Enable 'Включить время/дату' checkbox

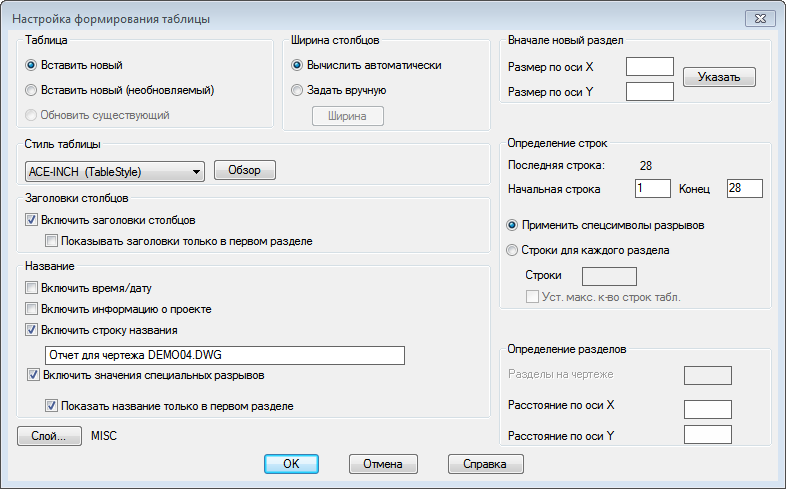(31, 288)
